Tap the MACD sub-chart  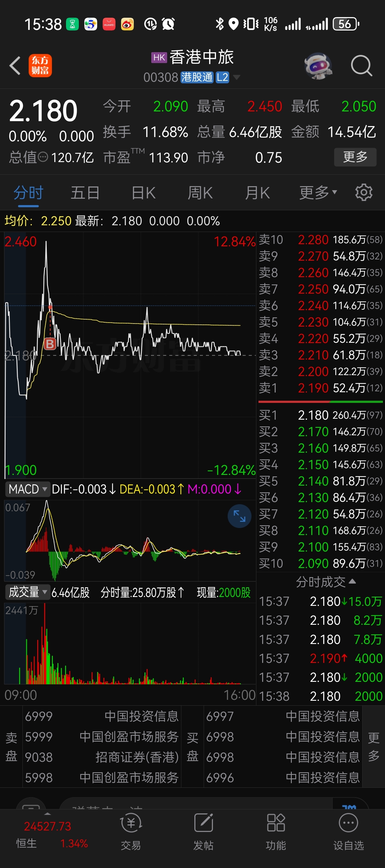(130, 541)
